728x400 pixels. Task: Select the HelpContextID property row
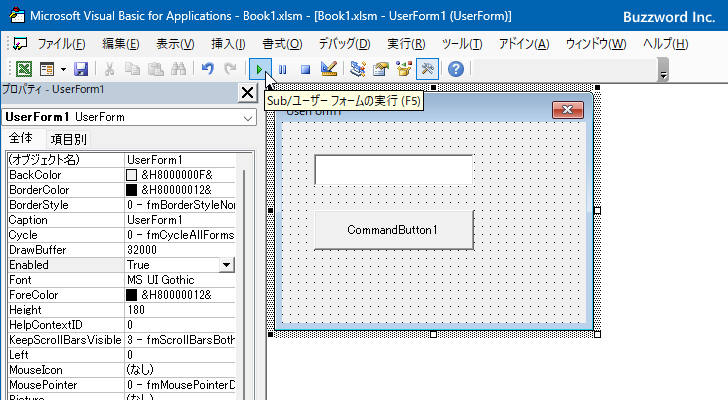122,325
